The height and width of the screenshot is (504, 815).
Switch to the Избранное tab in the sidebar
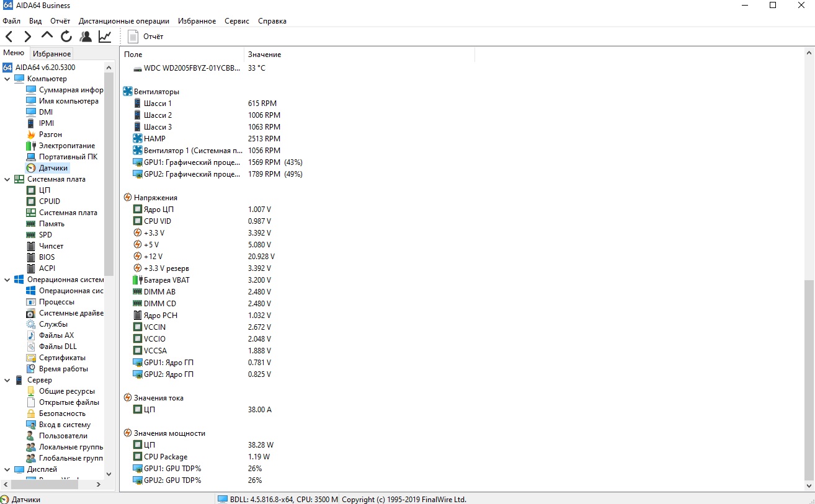tap(52, 54)
